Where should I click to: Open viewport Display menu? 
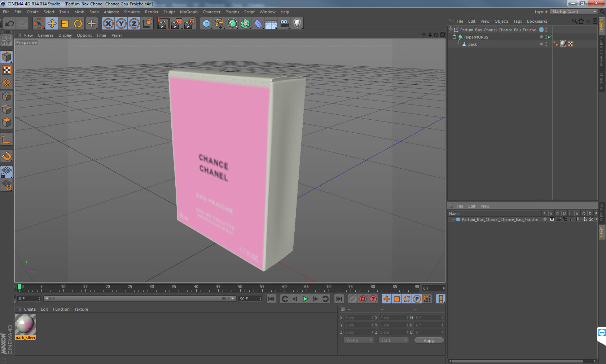coord(65,35)
